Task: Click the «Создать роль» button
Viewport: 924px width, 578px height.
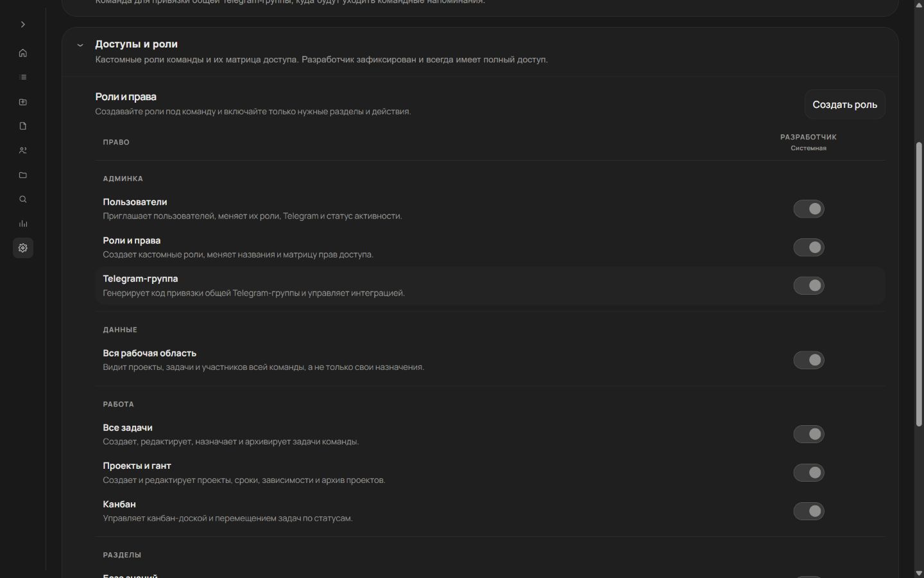Action: (x=844, y=105)
